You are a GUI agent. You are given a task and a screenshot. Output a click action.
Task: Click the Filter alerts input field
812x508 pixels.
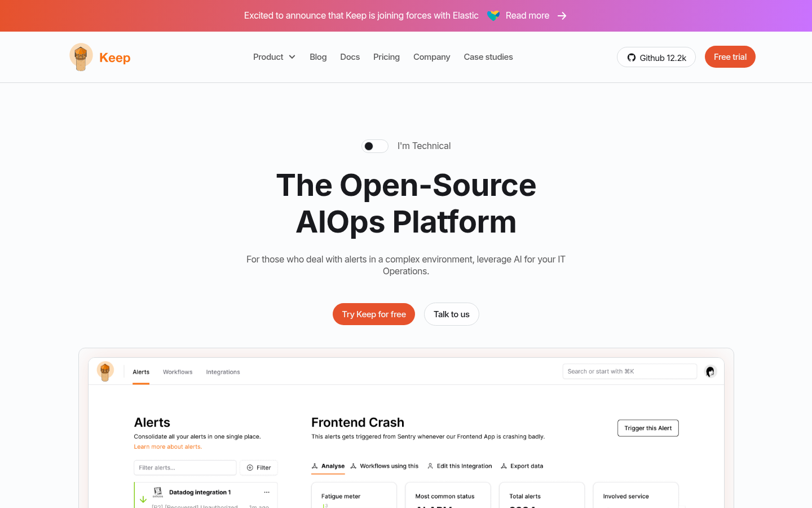tap(185, 467)
